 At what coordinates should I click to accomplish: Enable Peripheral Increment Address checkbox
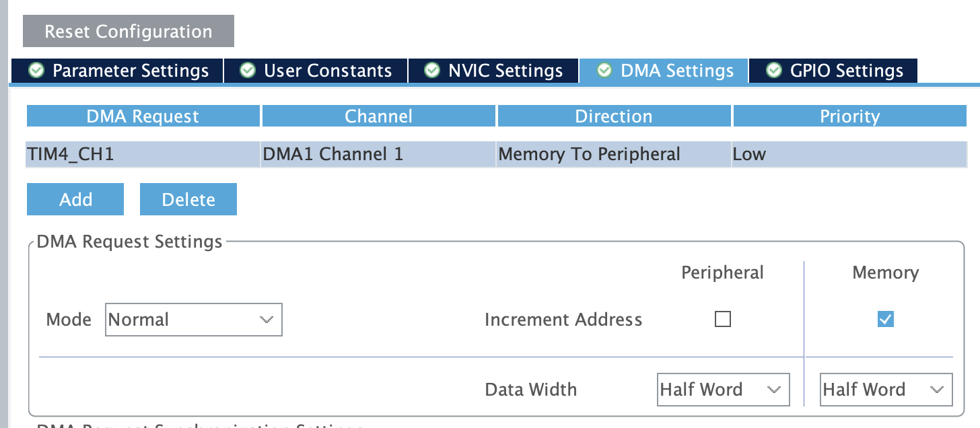723,319
